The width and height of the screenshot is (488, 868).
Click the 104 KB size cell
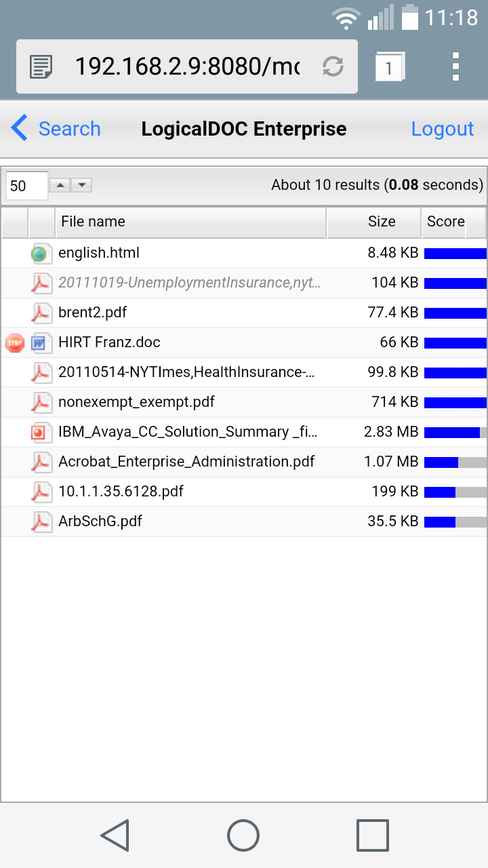tap(395, 283)
